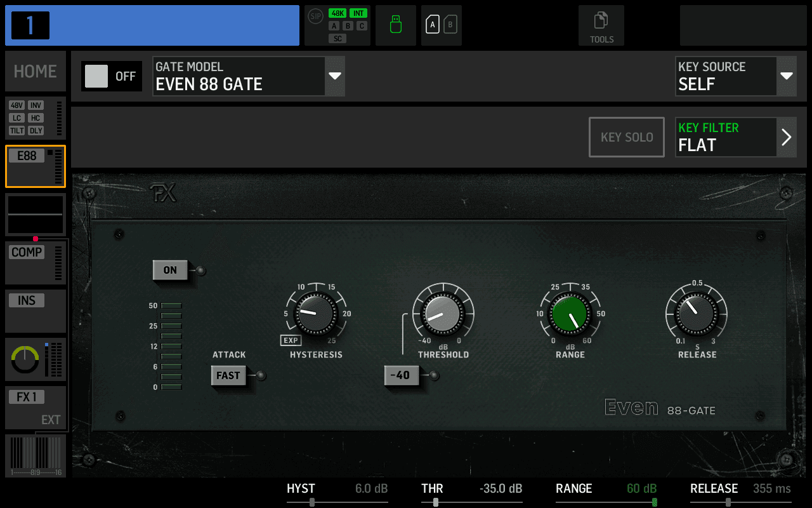Click the THR slider handle
The height and width of the screenshot is (508, 812).
(436, 502)
